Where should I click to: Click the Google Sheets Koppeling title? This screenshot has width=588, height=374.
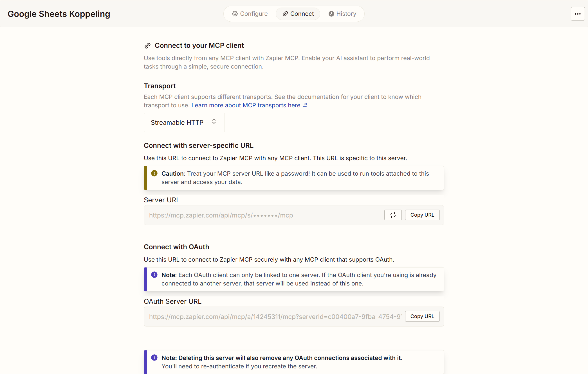pos(59,14)
